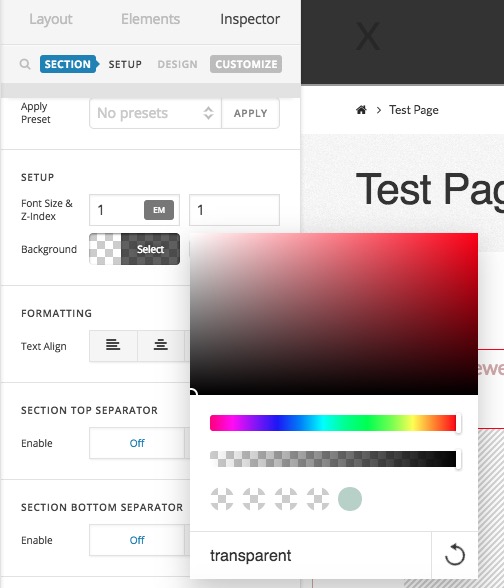
Task: Click the home breadcrumb icon
Action: click(x=361, y=110)
